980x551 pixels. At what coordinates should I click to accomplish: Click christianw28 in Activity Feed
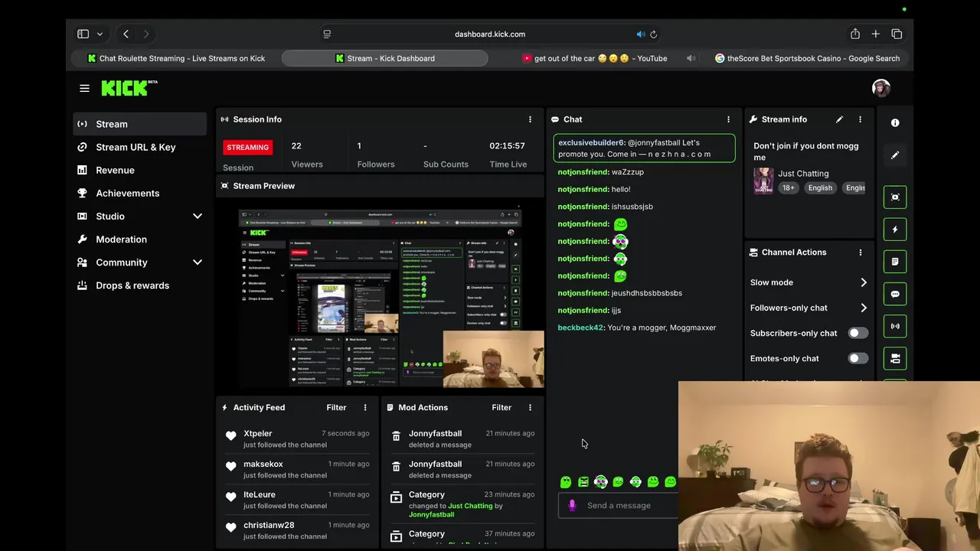click(269, 526)
